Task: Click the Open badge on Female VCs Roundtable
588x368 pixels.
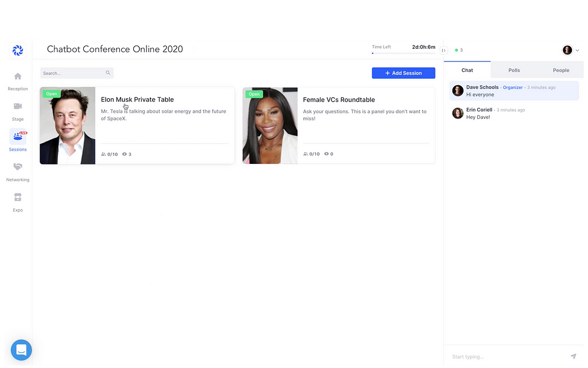Action: (x=254, y=94)
